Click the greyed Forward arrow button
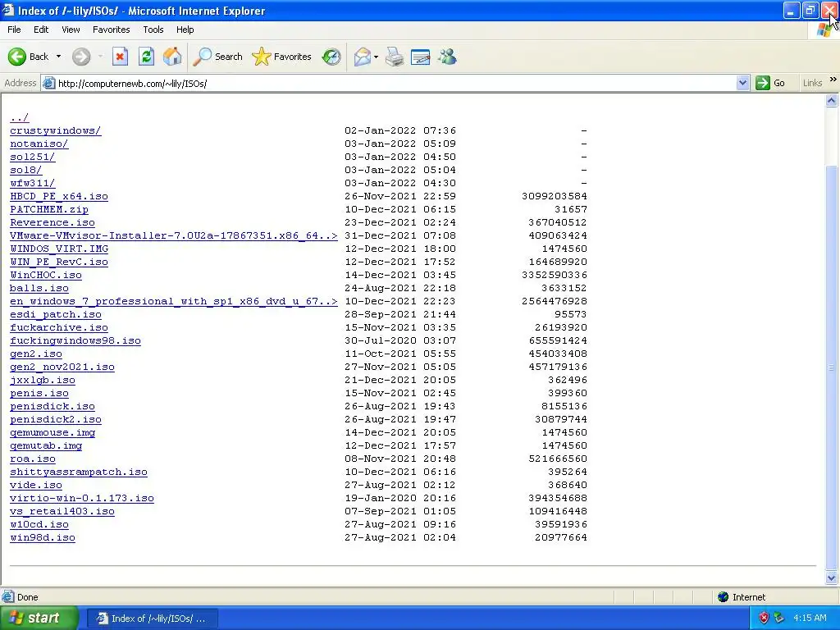 coord(81,57)
